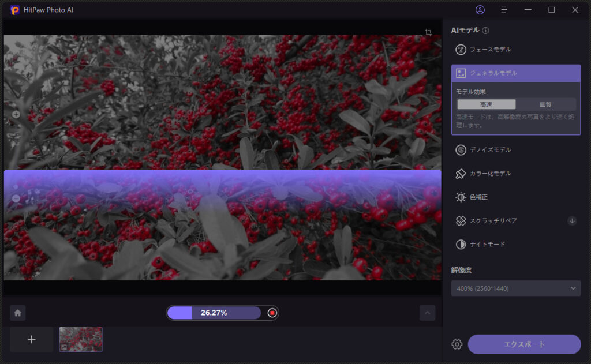The height and width of the screenshot is (364, 591).
Task: Click the user account icon
Action: click(x=480, y=10)
